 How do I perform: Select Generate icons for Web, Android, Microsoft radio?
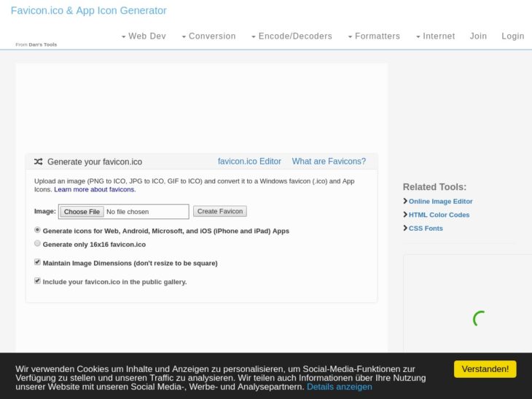[38, 230]
